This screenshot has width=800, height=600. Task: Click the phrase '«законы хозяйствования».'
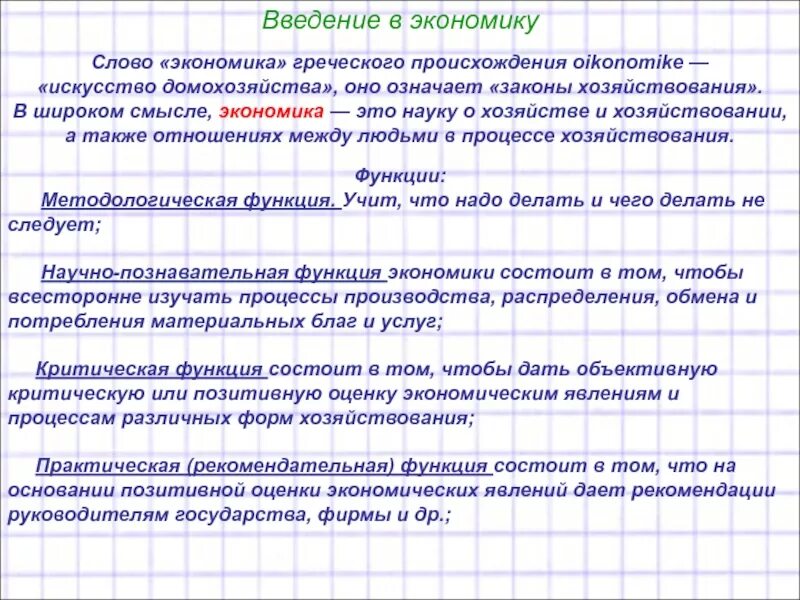[x=626, y=87]
